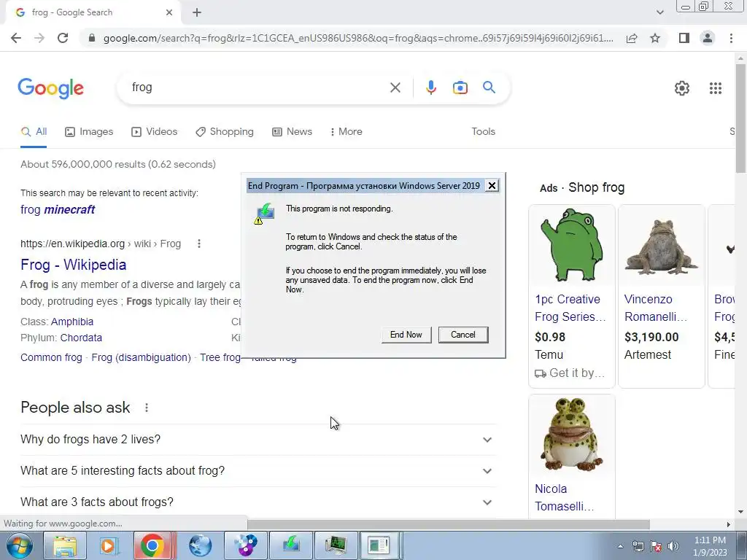The width and height of the screenshot is (747, 560).
Task: Click the green cartoon frog product image
Action: coord(572,246)
